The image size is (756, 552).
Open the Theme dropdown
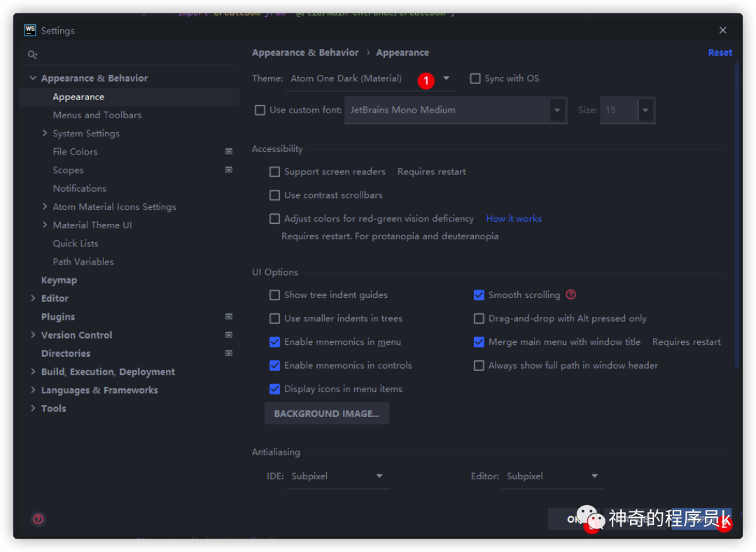click(x=446, y=78)
